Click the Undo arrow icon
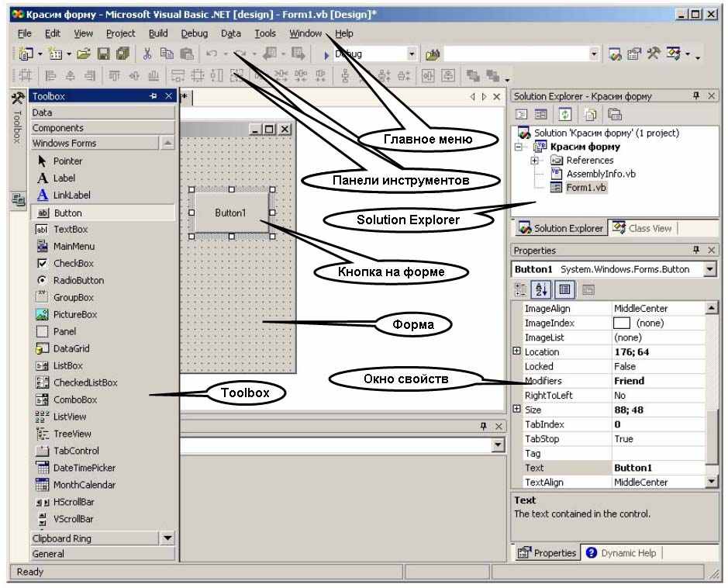The image size is (728, 588). 212,54
